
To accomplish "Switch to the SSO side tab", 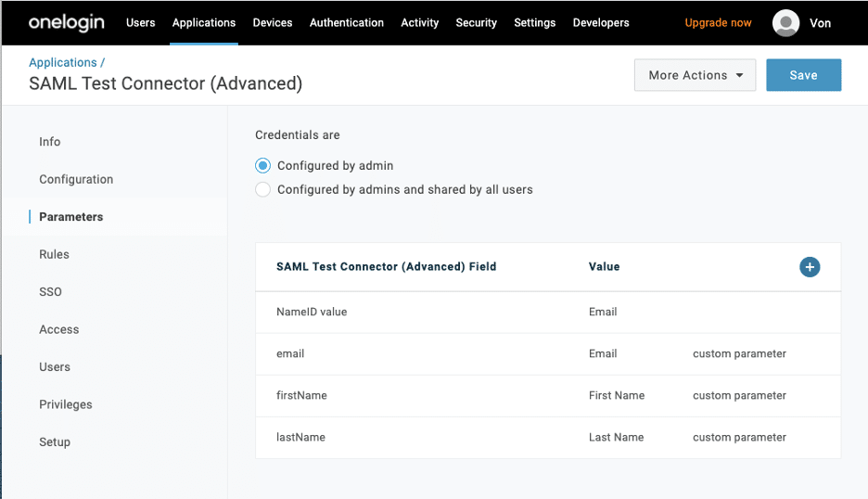I will pos(50,291).
